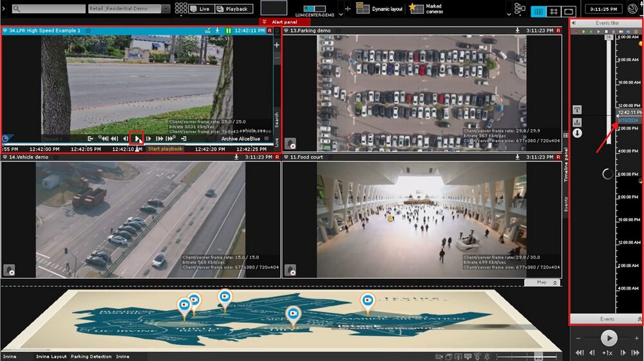The height and width of the screenshot is (361, 644).
Task: Select the Parking Detection tab
Action: [91, 356]
